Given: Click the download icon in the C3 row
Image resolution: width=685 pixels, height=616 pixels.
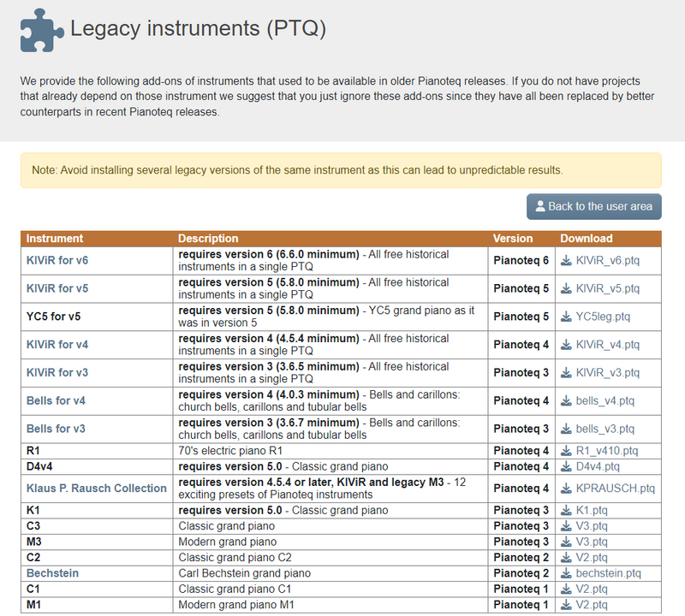Looking at the screenshot, I should coord(566,526).
